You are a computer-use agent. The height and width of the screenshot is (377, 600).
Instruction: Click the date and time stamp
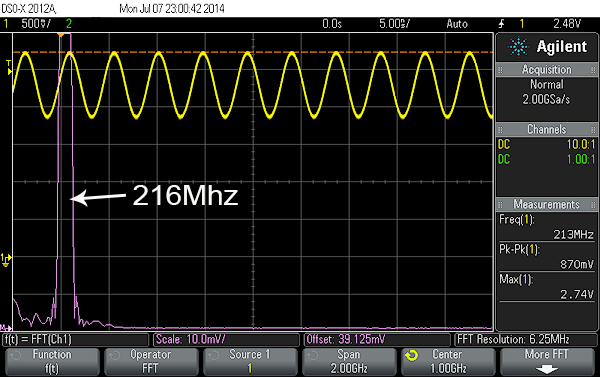(x=172, y=8)
